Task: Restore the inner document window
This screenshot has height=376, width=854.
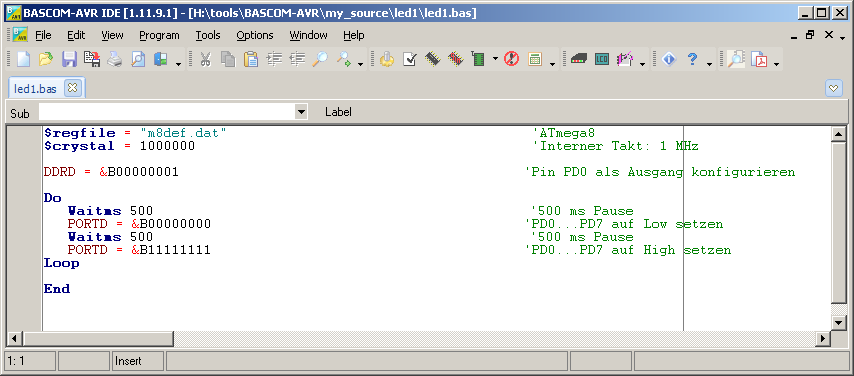Action: click(810, 35)
